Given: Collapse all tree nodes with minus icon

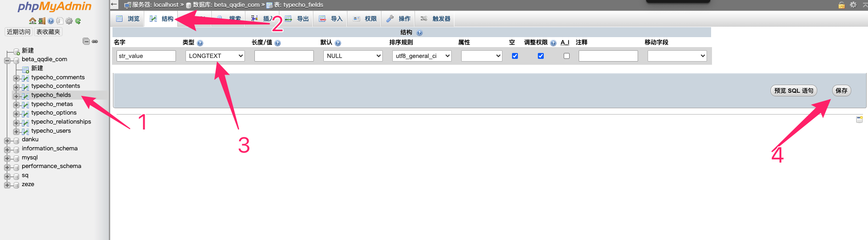Looking at the screenshot, I should [86, 41].
